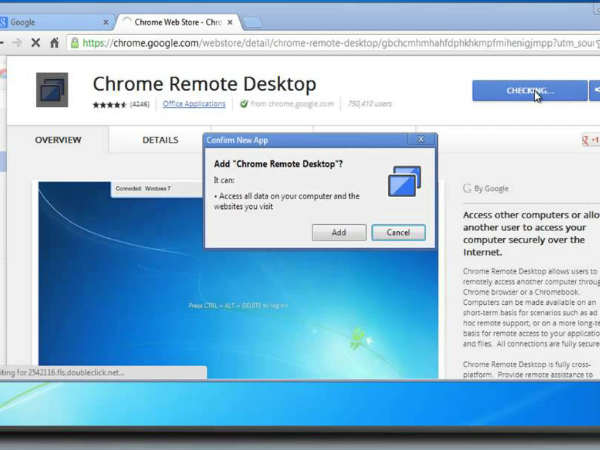Click the green verified checkmark icon
This screenshot has width=600, height=450.
point(244,103)
